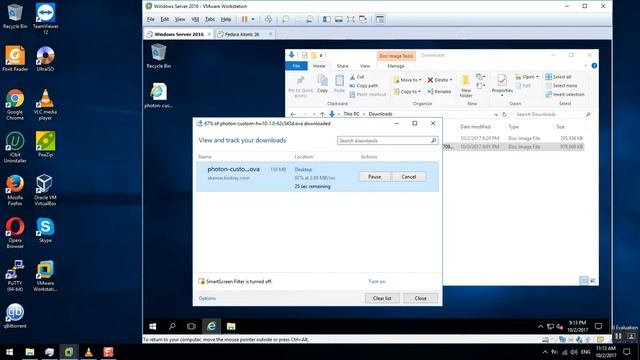Image resolution: width=640 pixels, height=360 pixels.
Task: Open VMware VM menu
Action: [195, 19]
